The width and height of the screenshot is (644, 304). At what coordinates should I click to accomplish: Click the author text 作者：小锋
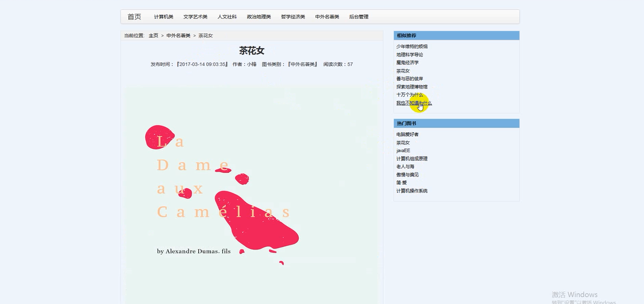tap(245, 64)
